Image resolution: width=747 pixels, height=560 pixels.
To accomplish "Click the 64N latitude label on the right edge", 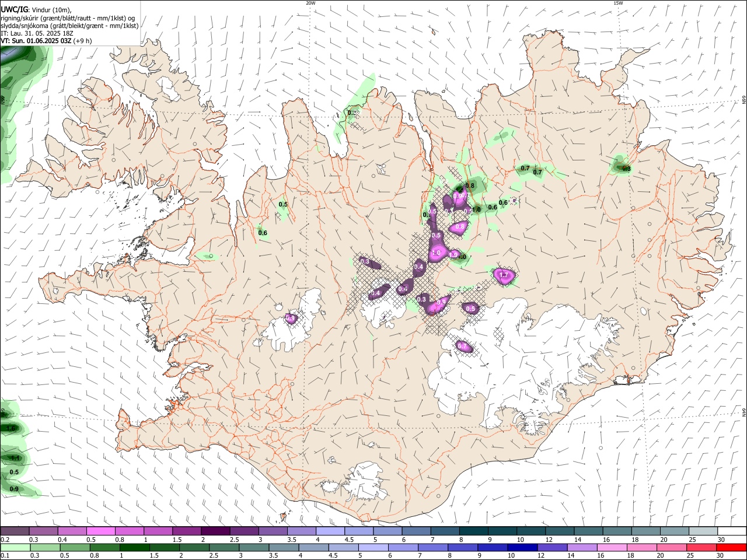I will pyautogui.click(x=744, y=411).
